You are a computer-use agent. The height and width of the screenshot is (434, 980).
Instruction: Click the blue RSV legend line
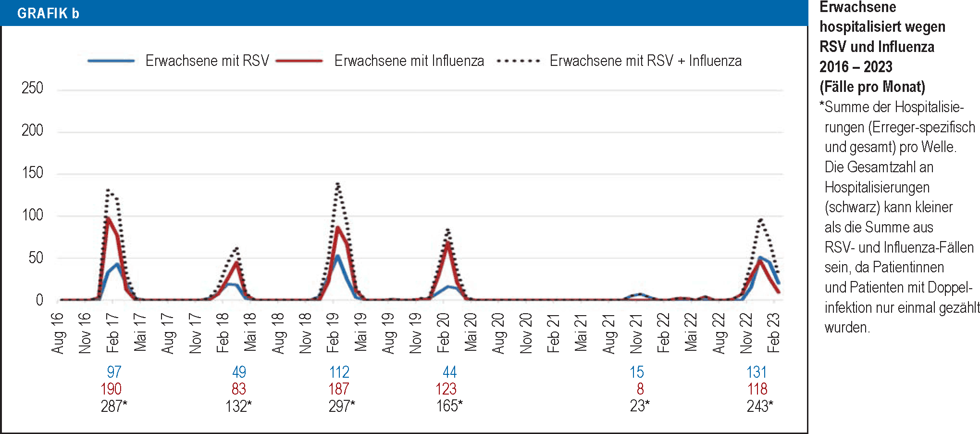(111, 61)
